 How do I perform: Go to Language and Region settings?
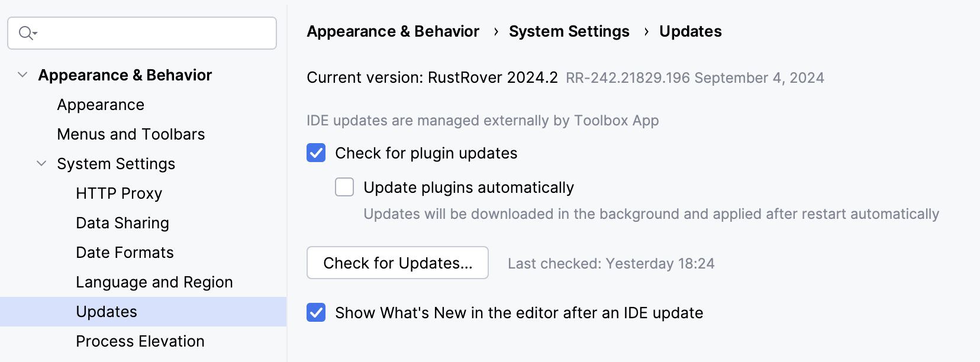tap(154, 282)
